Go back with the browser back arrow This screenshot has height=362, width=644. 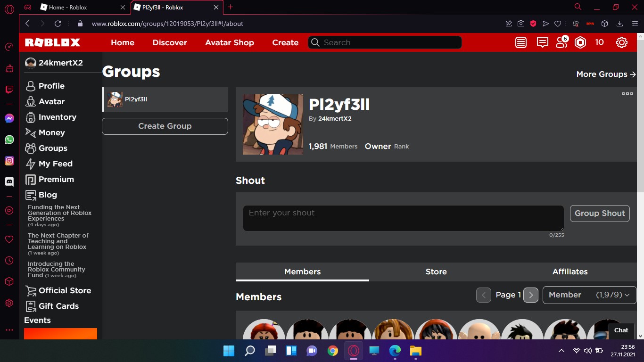27,24
